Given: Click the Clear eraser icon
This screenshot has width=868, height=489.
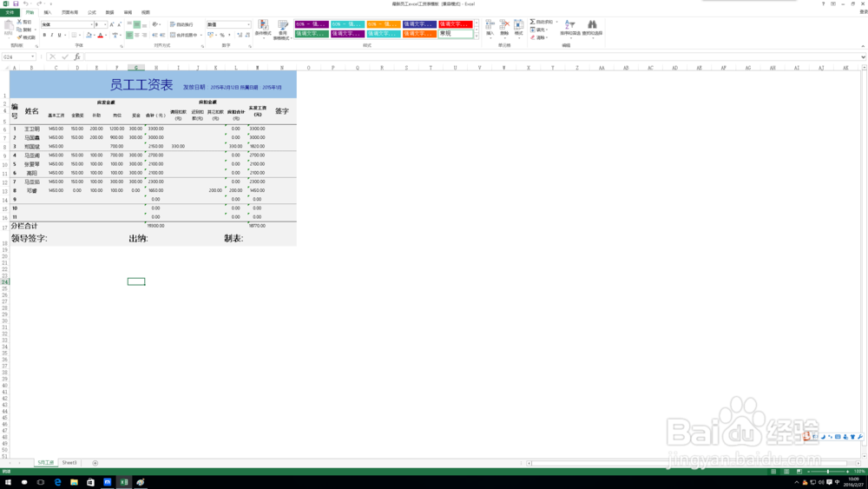Looking at the screenshot, I should coord(533,37).
